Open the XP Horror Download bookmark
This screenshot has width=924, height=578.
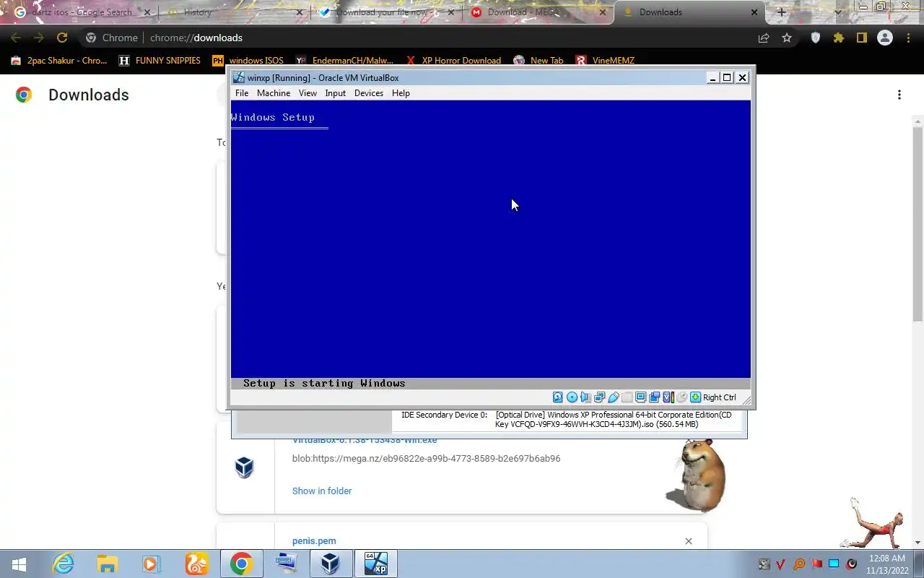(x=453, y=61)
